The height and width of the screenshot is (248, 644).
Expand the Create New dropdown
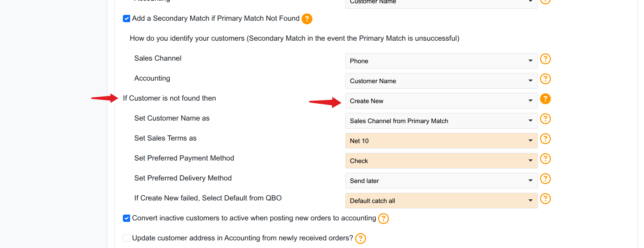441,101
